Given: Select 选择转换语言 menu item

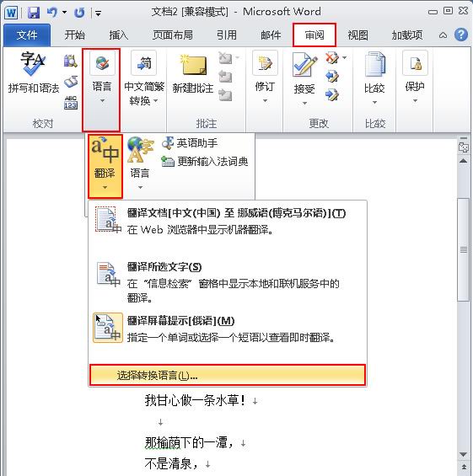Looking at the screenshot, I should pyautogui.click(x=228, y=375).
